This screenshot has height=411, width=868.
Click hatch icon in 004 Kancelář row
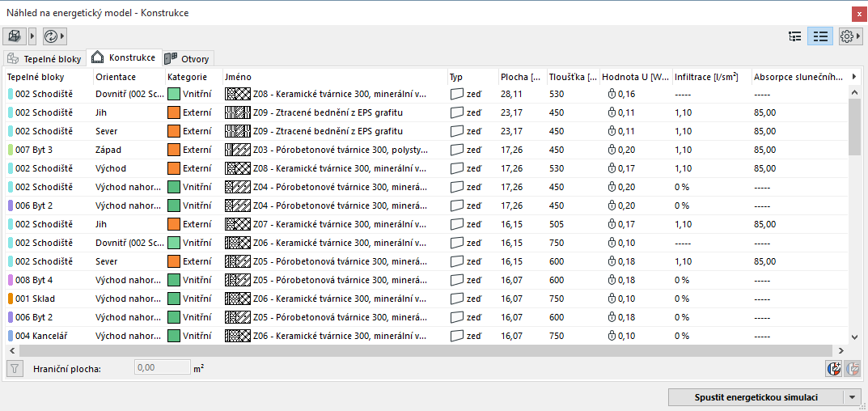(238, 336)
